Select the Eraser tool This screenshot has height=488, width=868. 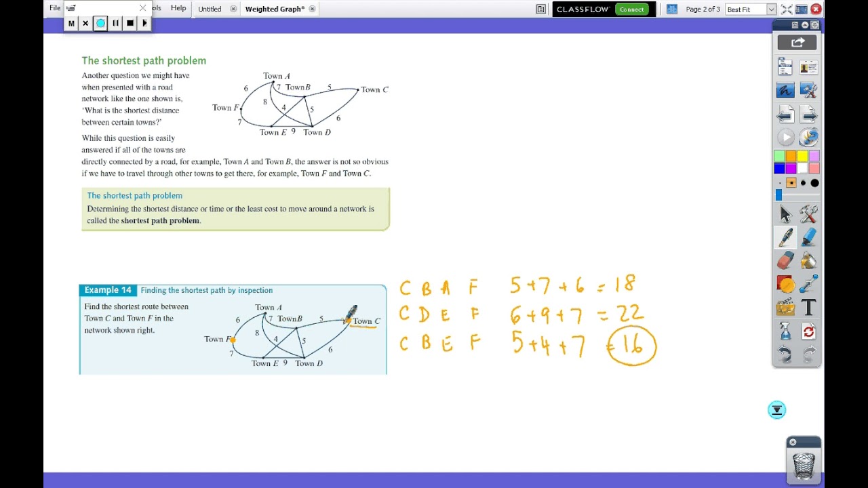pos(785,260)
